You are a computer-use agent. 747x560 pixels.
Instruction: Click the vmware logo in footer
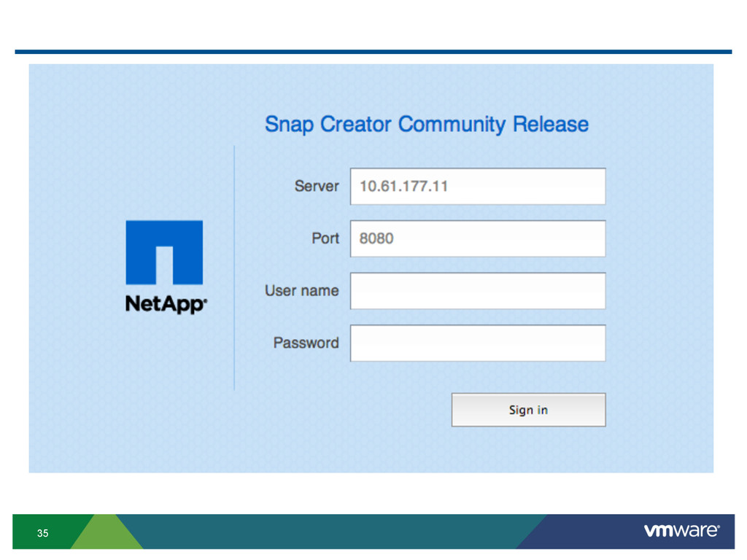(x=682, y=530)
